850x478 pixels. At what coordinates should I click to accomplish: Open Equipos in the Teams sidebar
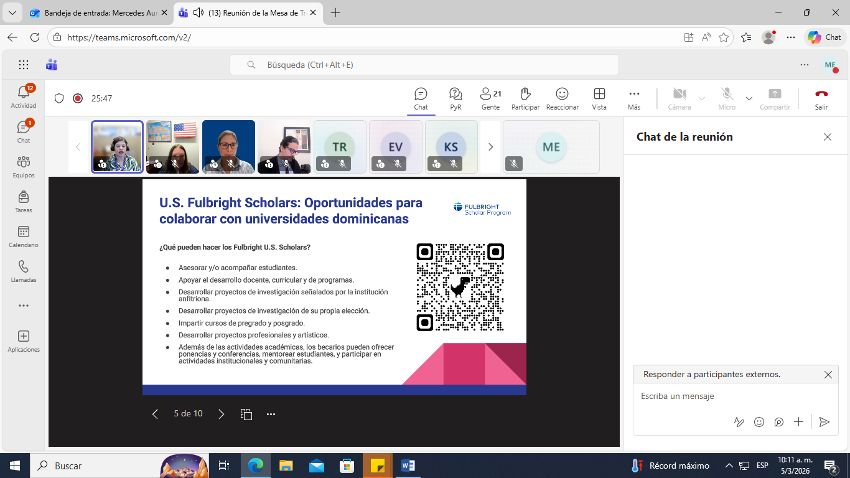tap(23, 166)
